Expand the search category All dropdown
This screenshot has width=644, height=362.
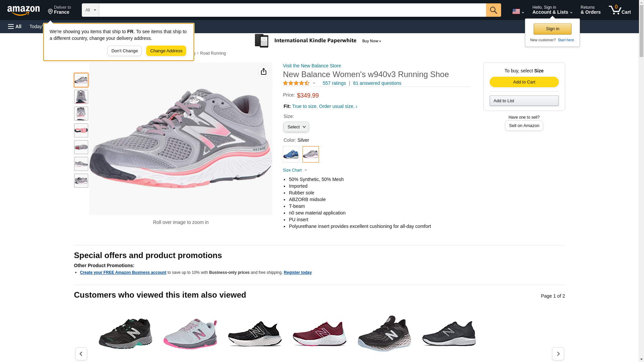pos(90,10)
